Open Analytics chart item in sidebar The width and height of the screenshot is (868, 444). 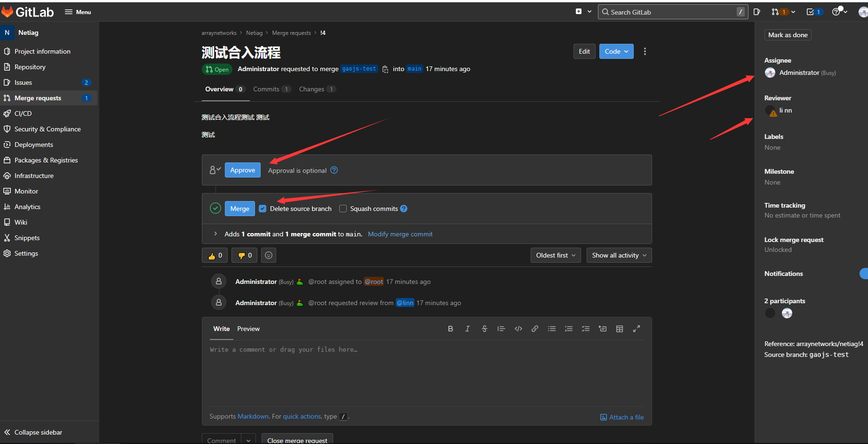[x=27, y=207]
